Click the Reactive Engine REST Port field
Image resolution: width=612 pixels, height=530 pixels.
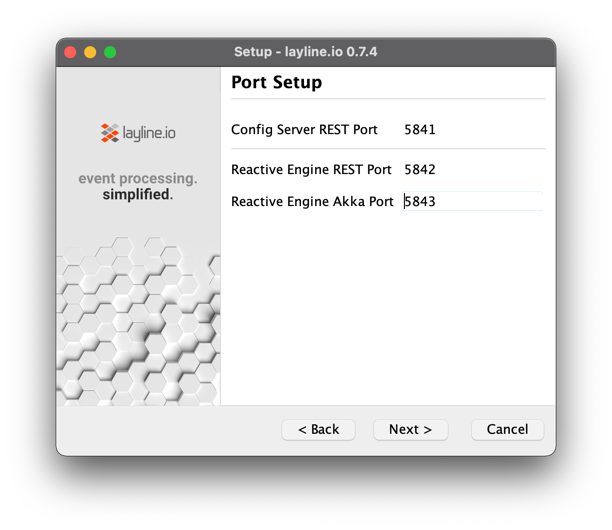point(472,170)
